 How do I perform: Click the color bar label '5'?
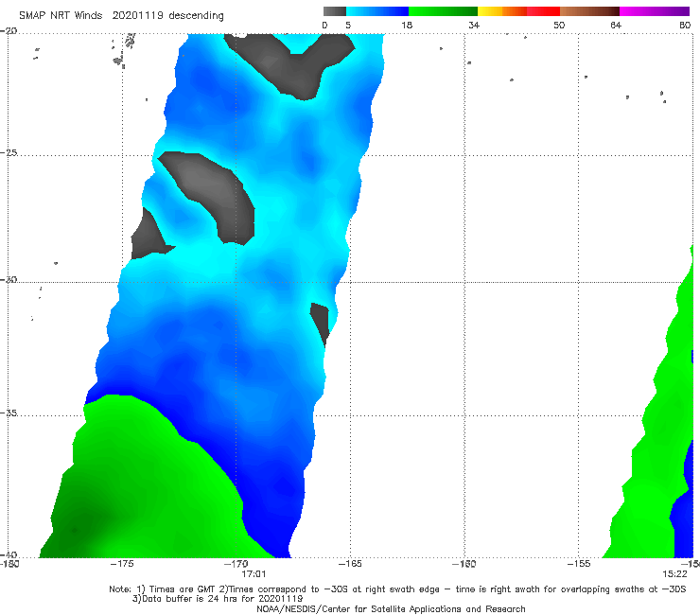pyautogui.click(x=348, y=26)
